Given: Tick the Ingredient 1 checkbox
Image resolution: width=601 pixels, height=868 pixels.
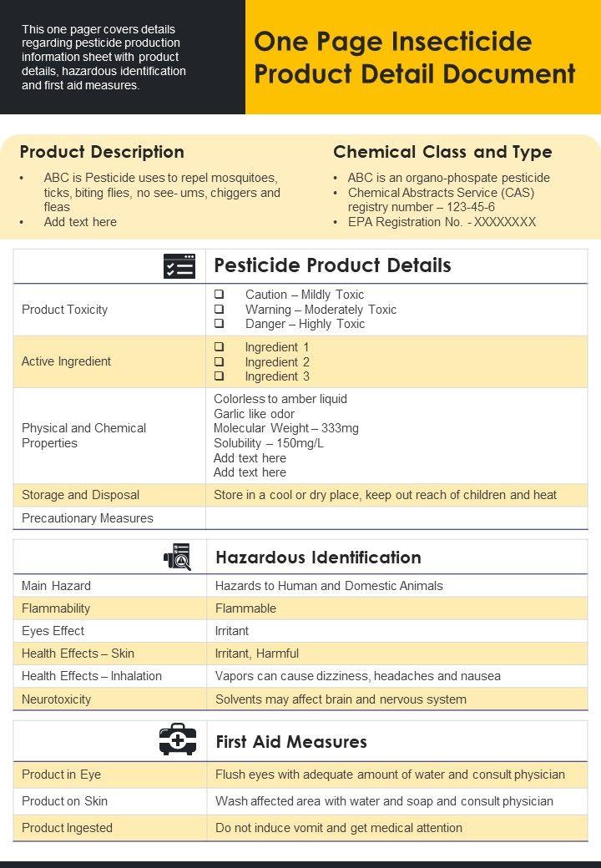Looking at the screenshot, I should 219,347.
